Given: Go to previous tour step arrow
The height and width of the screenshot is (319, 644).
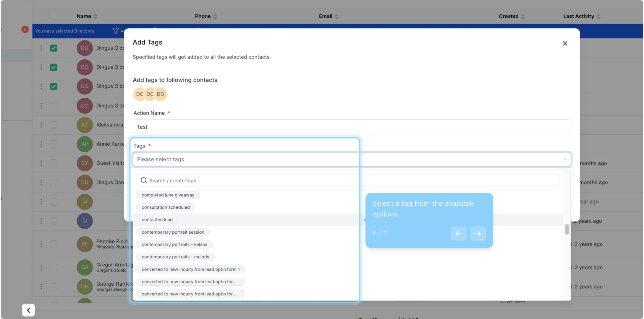Looking at the screenshot, I should (x=458, y=234).
